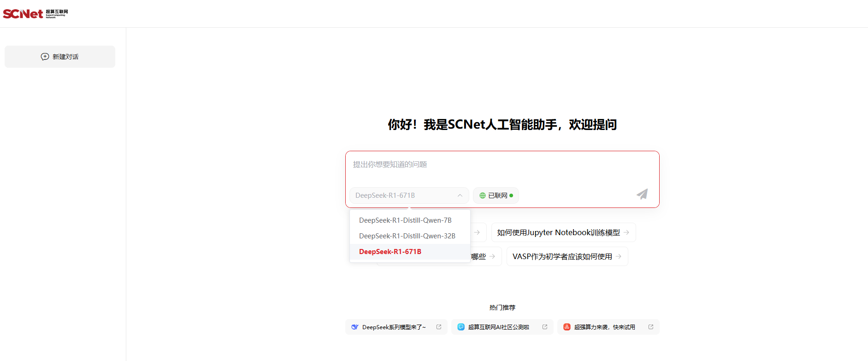Viewport: 868px width, 361px height.
Task: Click the globe icon beside 已联网
Action: click(483, 195)
